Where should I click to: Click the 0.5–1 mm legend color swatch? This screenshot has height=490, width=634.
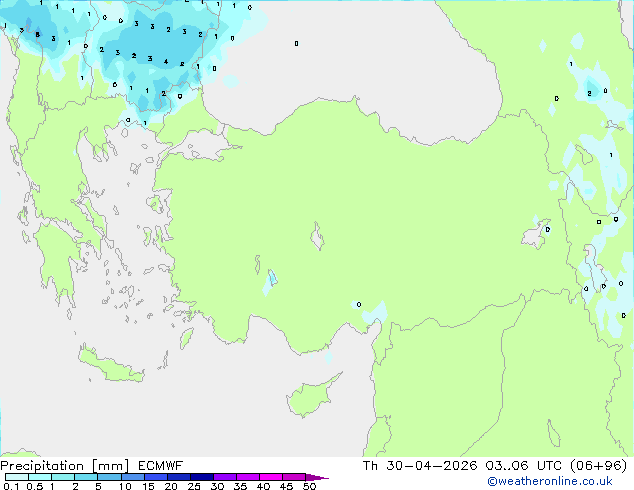click(40, 477)
